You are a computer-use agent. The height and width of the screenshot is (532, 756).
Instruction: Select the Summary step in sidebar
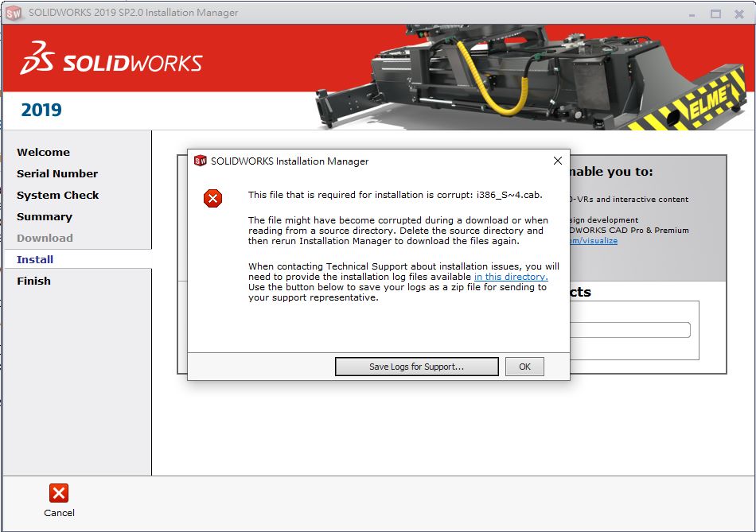pyautogui.click(x=45, y=217)
